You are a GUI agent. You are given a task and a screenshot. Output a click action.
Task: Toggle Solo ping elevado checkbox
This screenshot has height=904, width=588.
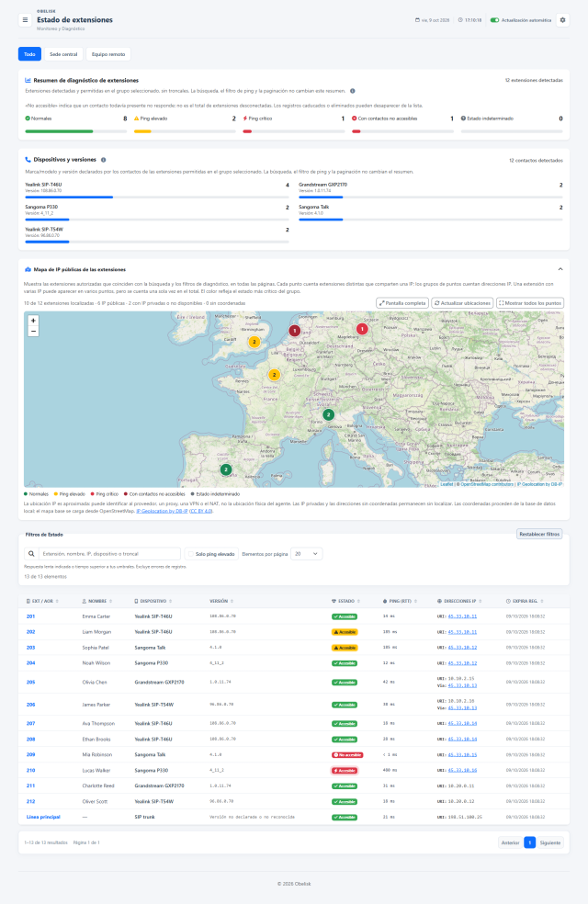[191, 554]
